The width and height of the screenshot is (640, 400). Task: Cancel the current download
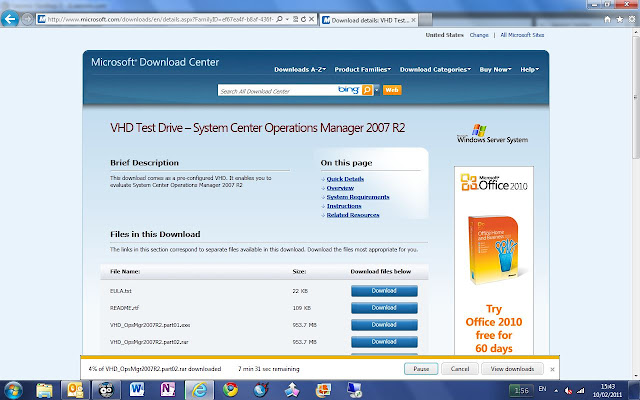[460, 369]
